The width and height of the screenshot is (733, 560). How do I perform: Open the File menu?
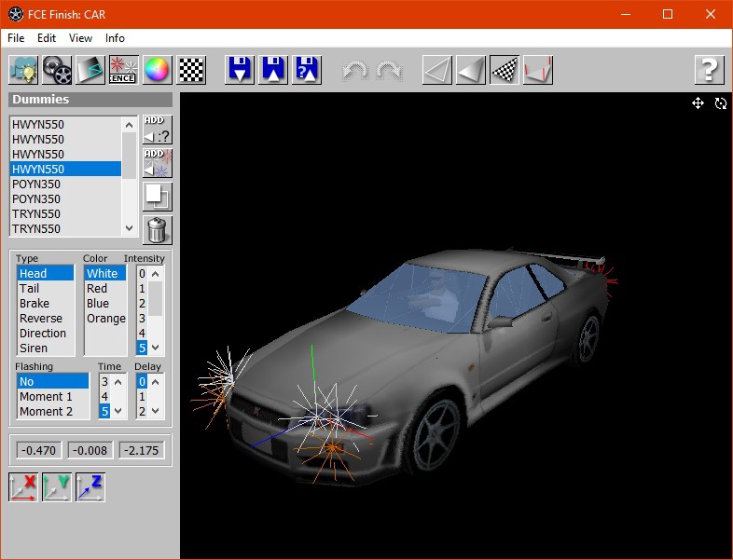tap(16, 38)
